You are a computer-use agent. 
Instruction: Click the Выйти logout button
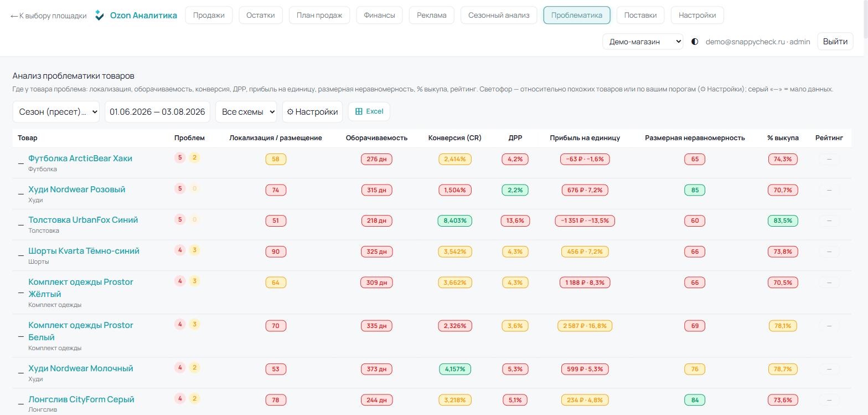pyautogui.click(x=835, y=42)
